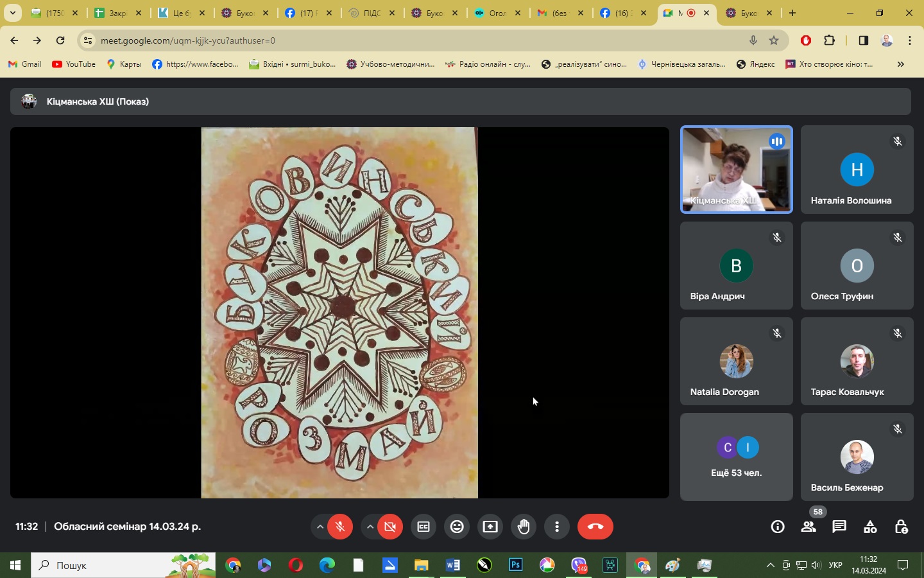
Task: Open emoji reactions in the call bar
Action: [457, 527]
